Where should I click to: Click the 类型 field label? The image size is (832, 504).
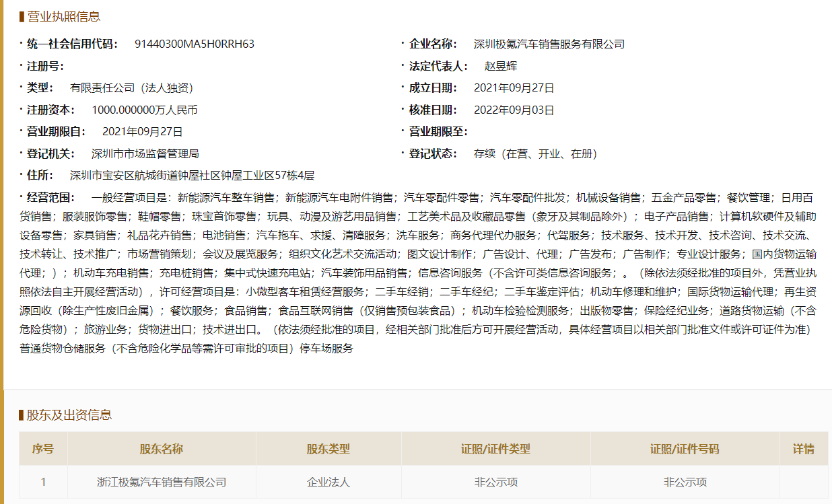click(40, 87)
